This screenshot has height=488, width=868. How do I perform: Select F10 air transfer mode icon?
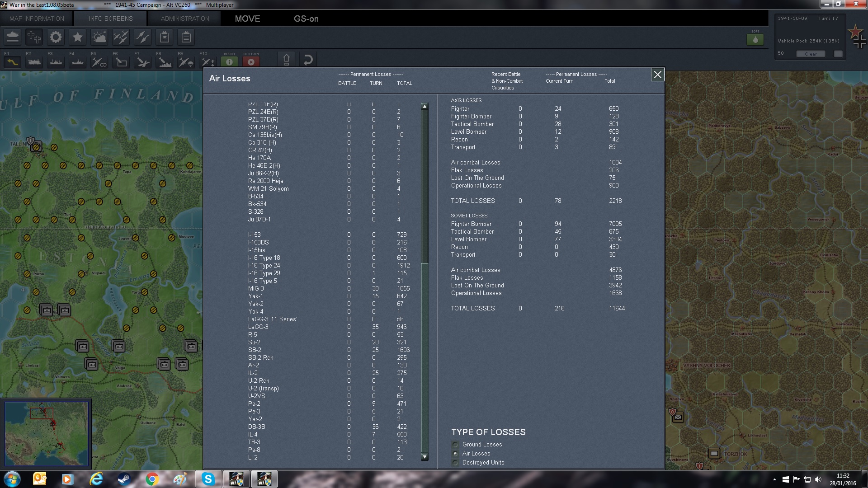click(x=208, y=62)
